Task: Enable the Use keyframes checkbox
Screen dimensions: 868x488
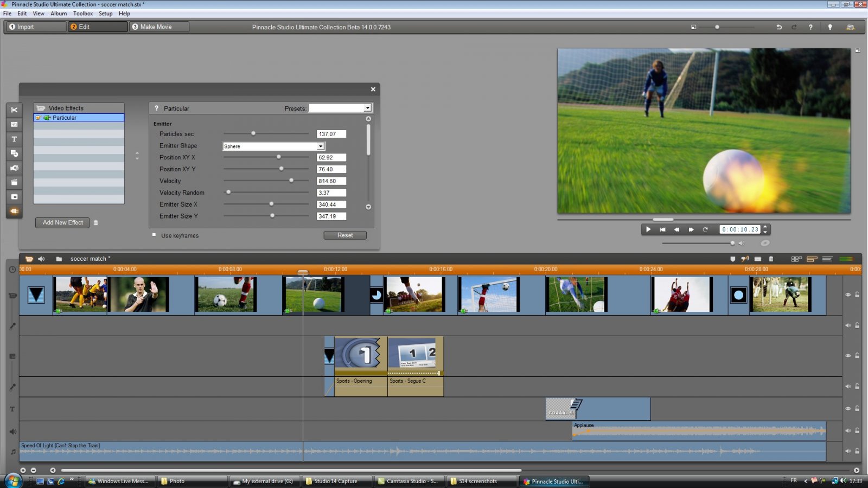Action: 154,235
